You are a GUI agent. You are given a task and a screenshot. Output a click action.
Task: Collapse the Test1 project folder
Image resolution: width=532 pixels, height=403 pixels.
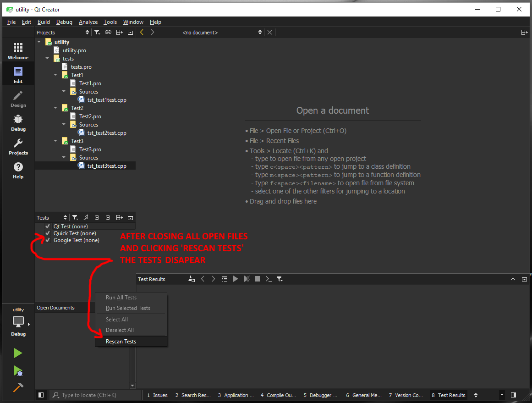point(55,75)
